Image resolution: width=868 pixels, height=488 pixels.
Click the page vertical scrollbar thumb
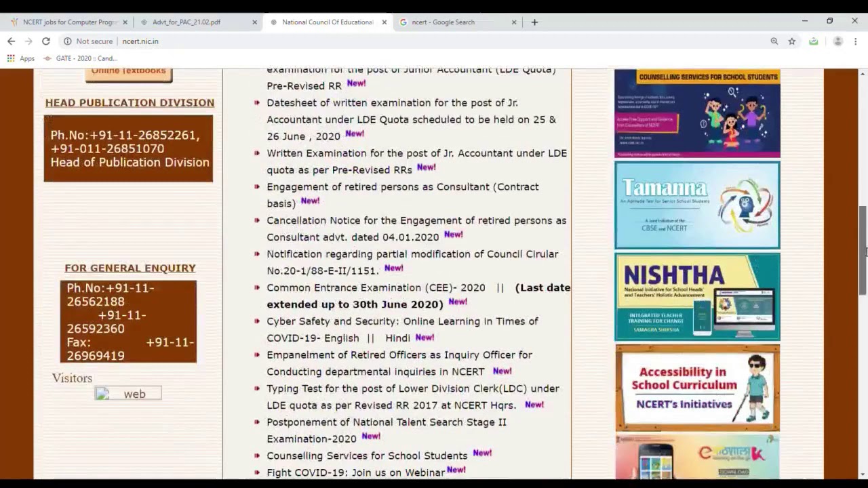coord(863,249)
